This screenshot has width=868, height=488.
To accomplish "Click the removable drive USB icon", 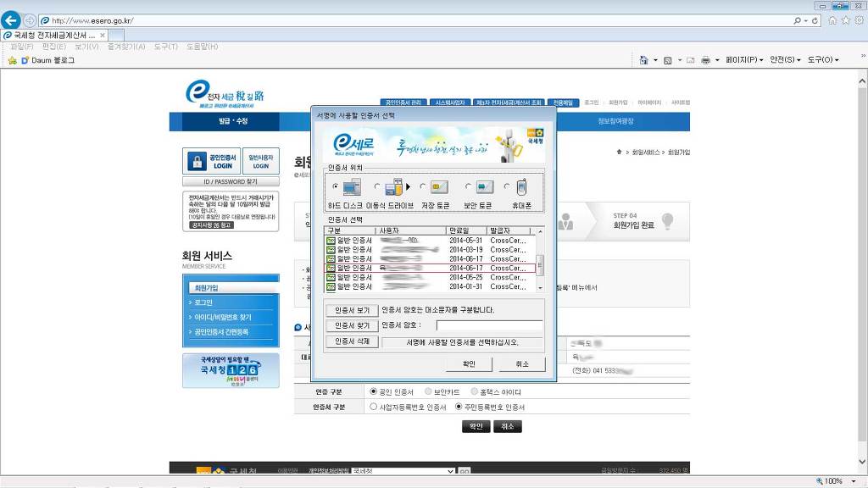I will click(394, 187).
